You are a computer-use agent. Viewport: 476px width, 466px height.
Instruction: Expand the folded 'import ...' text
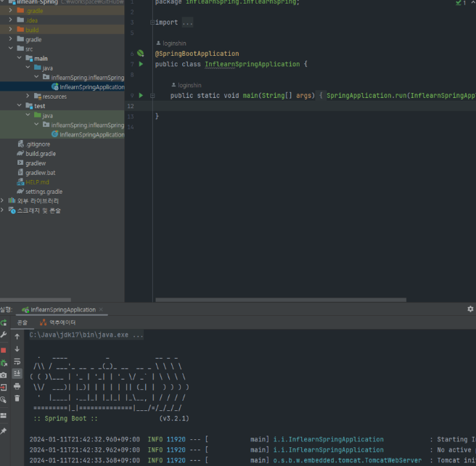point(187,23)
